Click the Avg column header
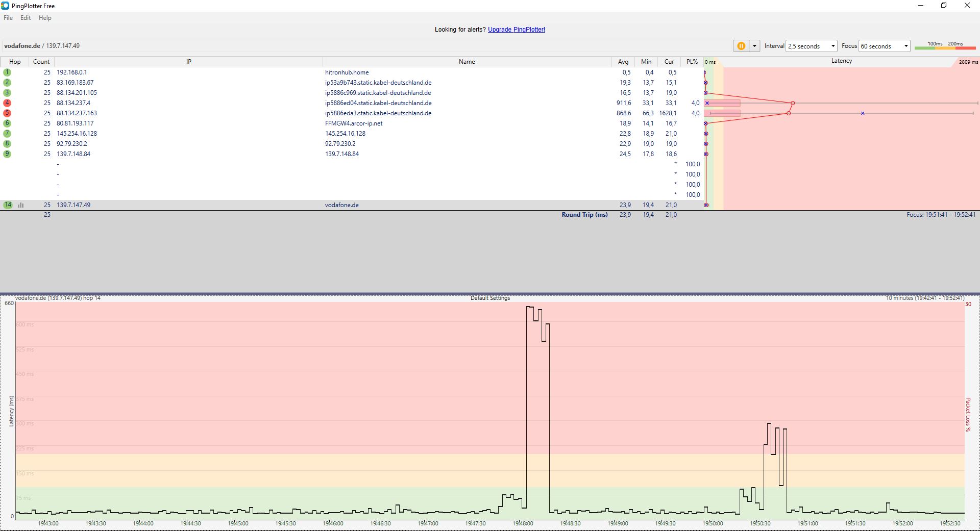 pyautogui.click(x=623, y=62)
